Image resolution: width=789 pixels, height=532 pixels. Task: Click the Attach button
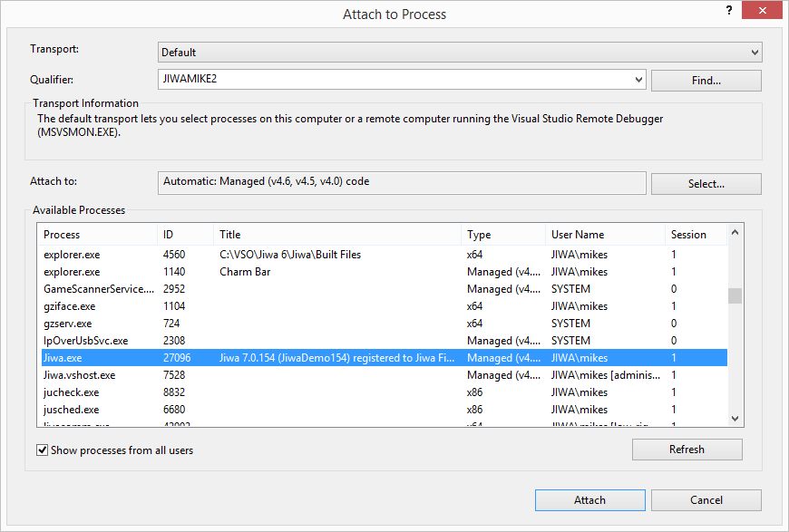coord(589,500)
